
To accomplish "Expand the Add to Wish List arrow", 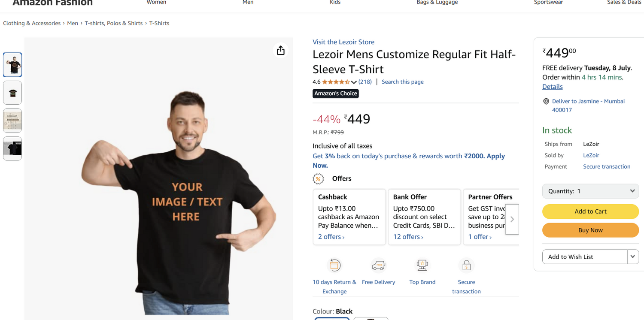I will (633, 257).
